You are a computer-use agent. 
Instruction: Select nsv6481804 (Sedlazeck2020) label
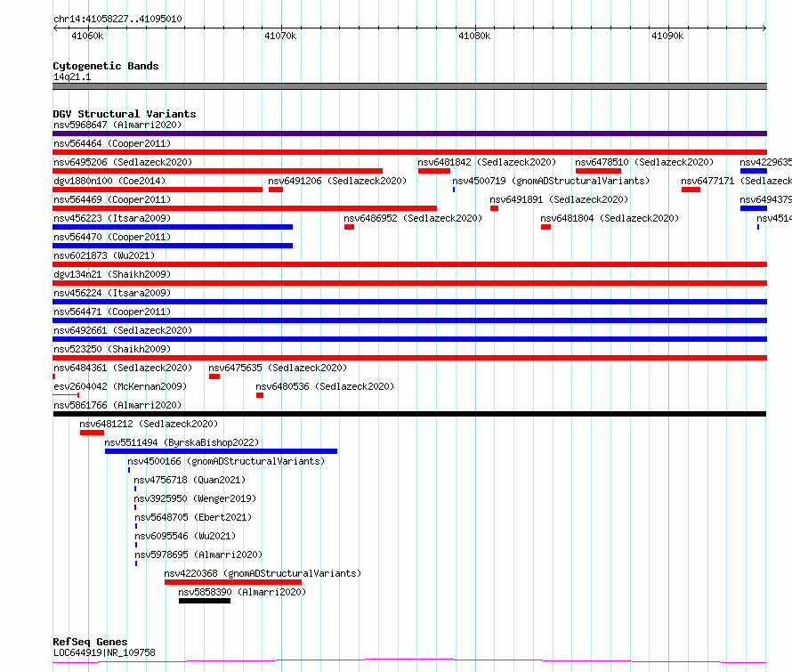point(610,218)
